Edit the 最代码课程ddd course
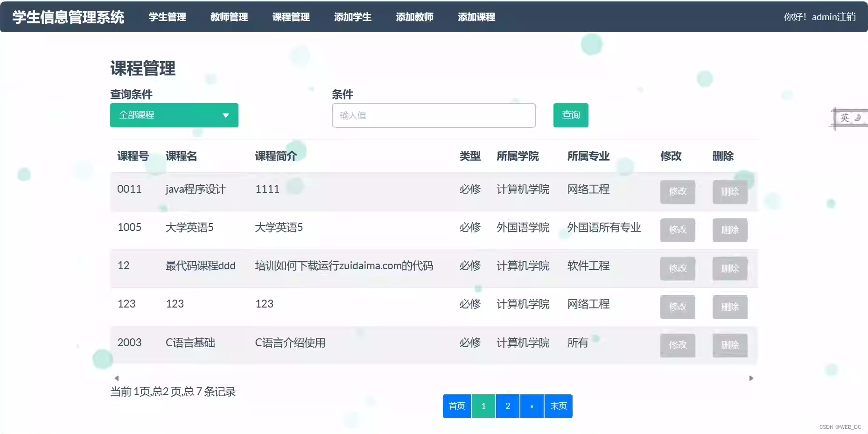868x434 pixels. click(x=678, y=268)
